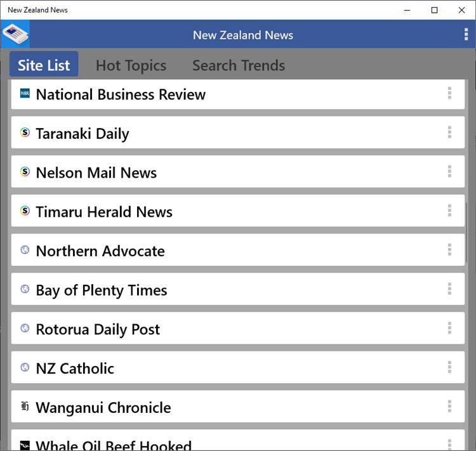
Task: Click the Northern Advocate globe icon
Action: (25, 250)
